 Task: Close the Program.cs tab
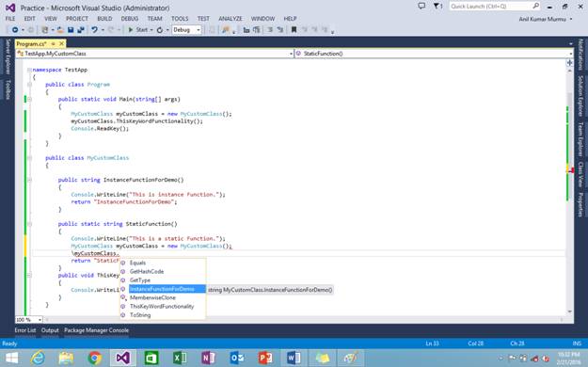click(x=62, y=44)
